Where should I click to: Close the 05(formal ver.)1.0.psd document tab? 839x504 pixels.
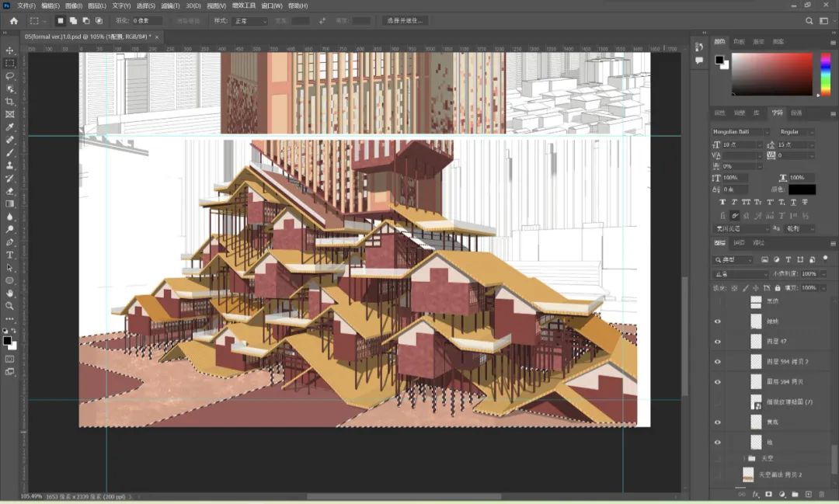pos(157,37)
